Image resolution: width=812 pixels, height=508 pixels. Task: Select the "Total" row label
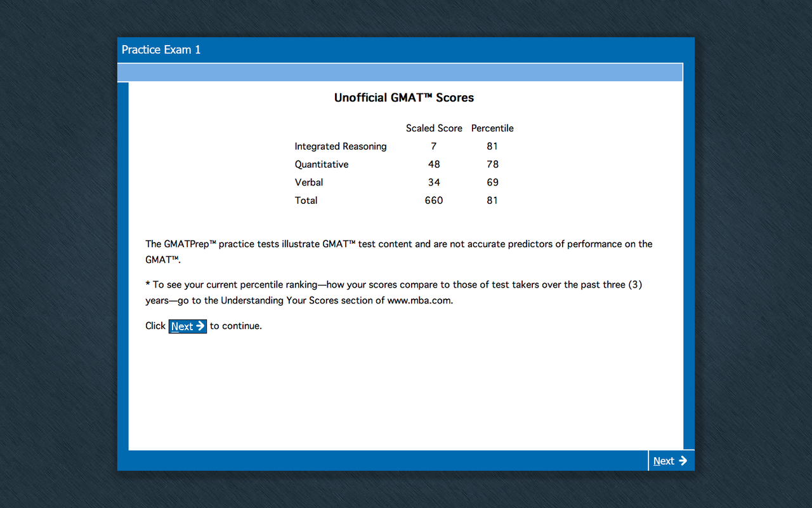point(306,200)
